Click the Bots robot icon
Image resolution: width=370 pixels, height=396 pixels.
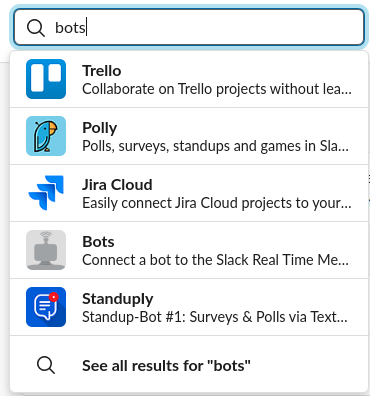point(46,250)
